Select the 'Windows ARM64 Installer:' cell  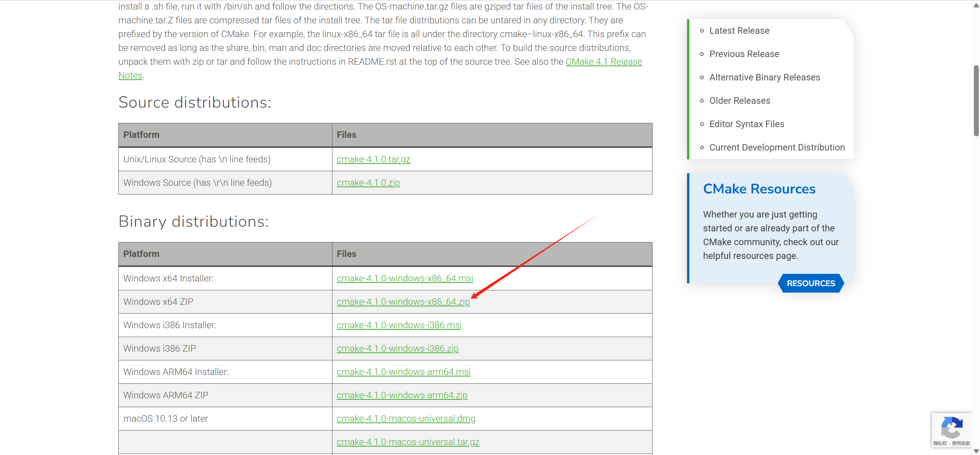click(225, 372)
